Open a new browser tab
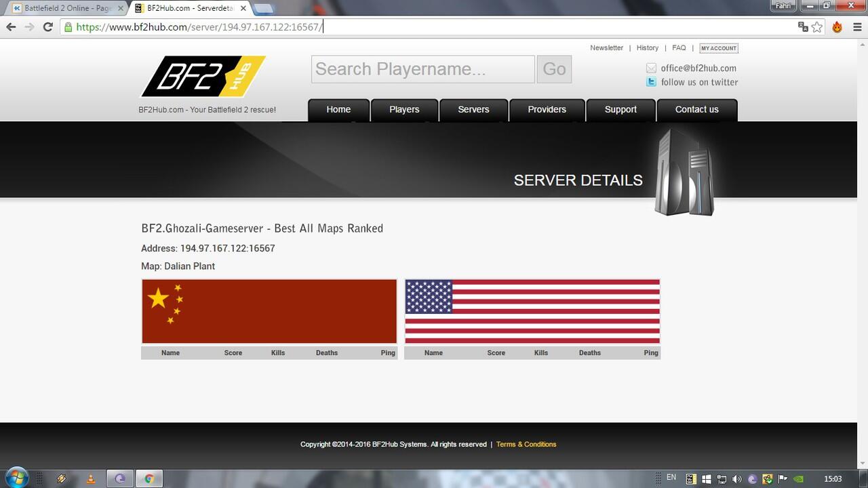This screenshot has width=868, height=488. click(263, 9)
